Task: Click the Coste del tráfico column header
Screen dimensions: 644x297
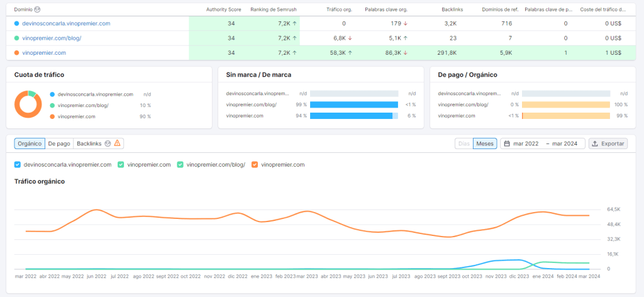Action: [x=603, y=9]
